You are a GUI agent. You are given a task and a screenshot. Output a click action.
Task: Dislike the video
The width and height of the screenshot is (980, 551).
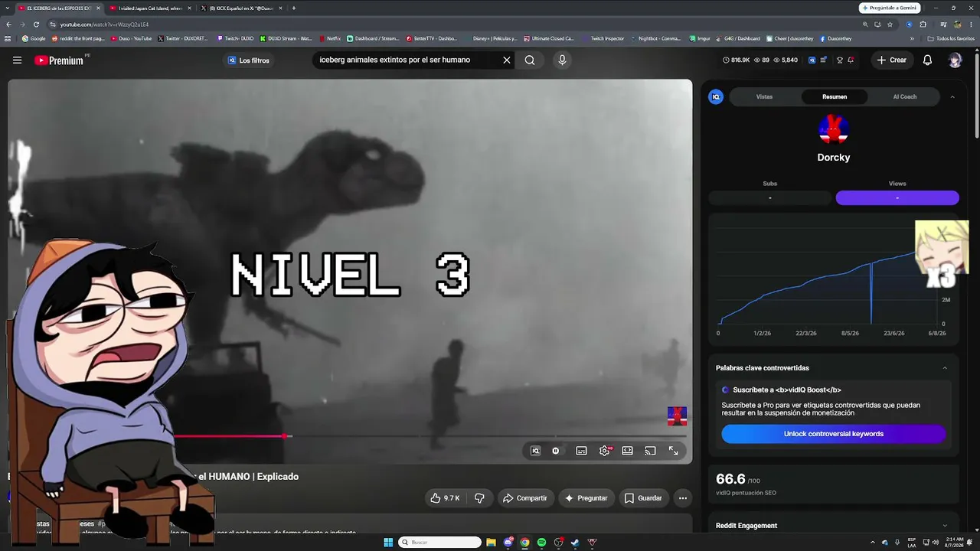(479, 498)
